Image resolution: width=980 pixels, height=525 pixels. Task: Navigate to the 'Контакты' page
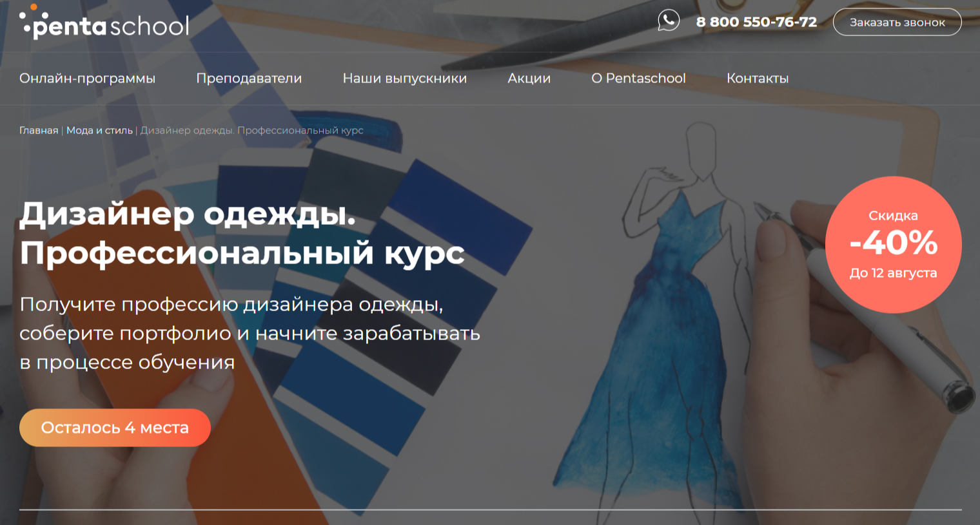pos(758,78)
